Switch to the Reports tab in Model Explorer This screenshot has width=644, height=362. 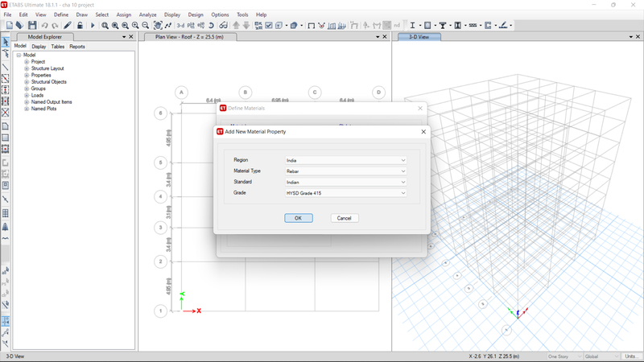point(77,47)
